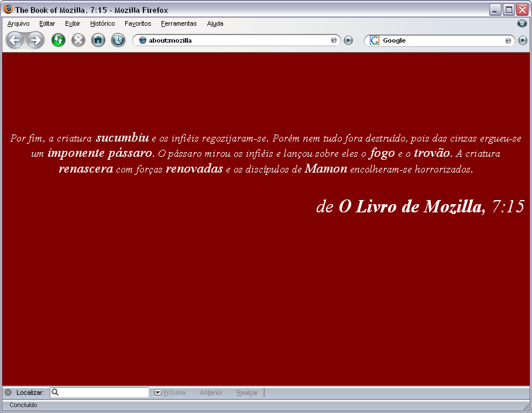Open the address bar history dropdown
This screenshot has width=532, height=413.
point(334,40)
